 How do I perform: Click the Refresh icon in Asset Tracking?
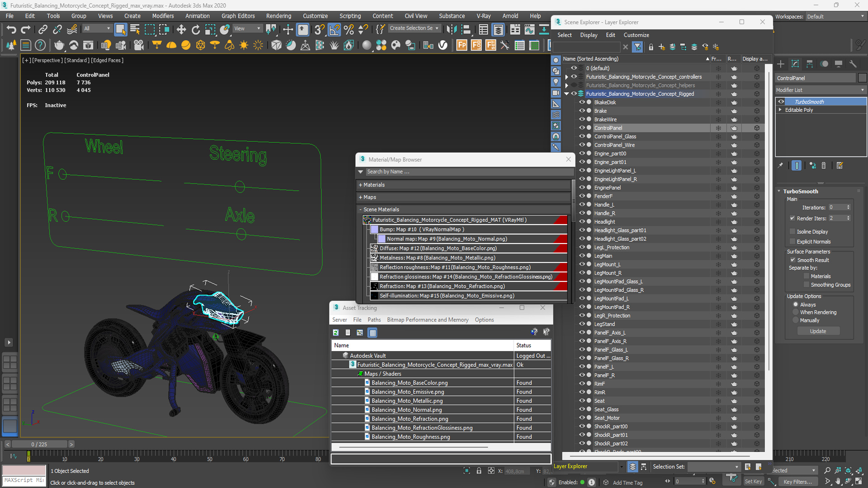pyautogui.click(x=336, y=333)
